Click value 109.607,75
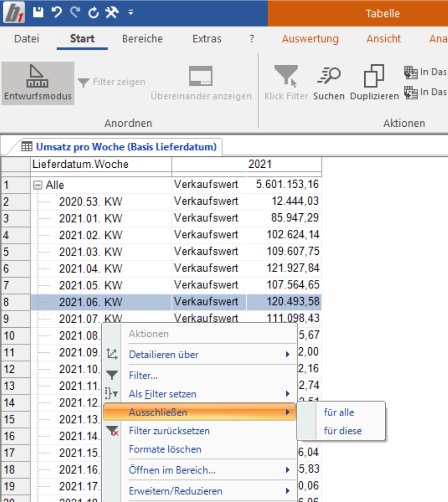Viewport: 448px width, 502px height. coord(293,251)
